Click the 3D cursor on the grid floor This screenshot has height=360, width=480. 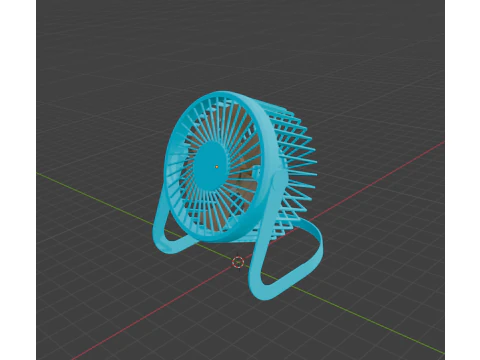238,263
